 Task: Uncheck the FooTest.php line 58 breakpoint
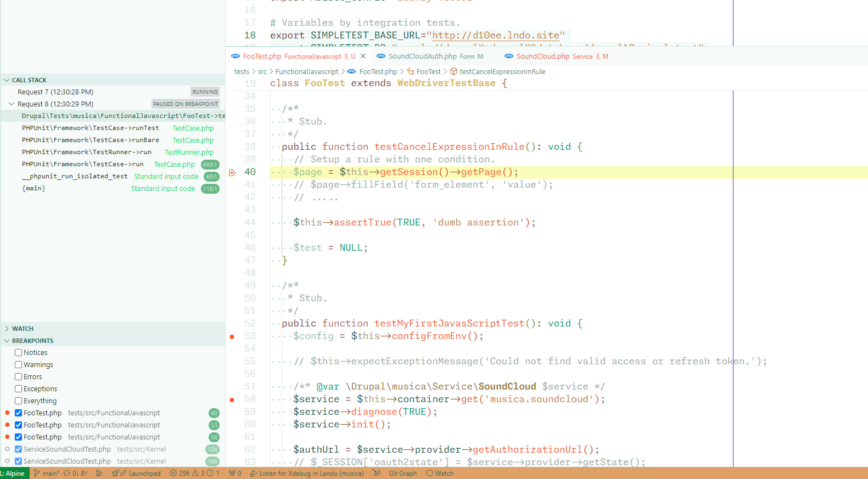(x=19, y=437)
